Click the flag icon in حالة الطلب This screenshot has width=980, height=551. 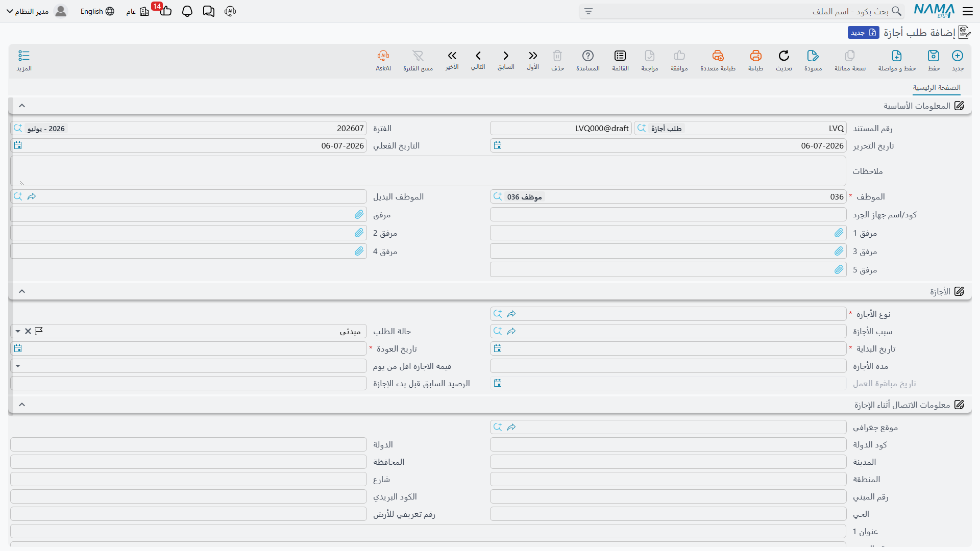click(39, 331)
